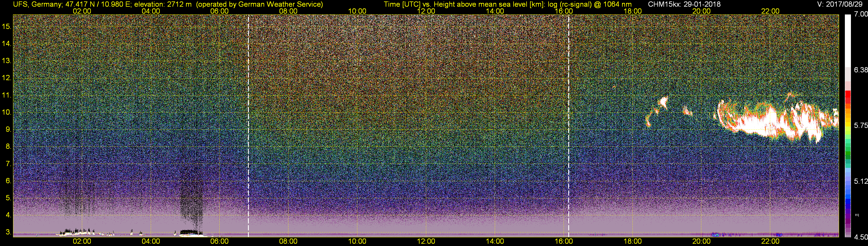Click the colorbar value 5.75

pos(861,125)
